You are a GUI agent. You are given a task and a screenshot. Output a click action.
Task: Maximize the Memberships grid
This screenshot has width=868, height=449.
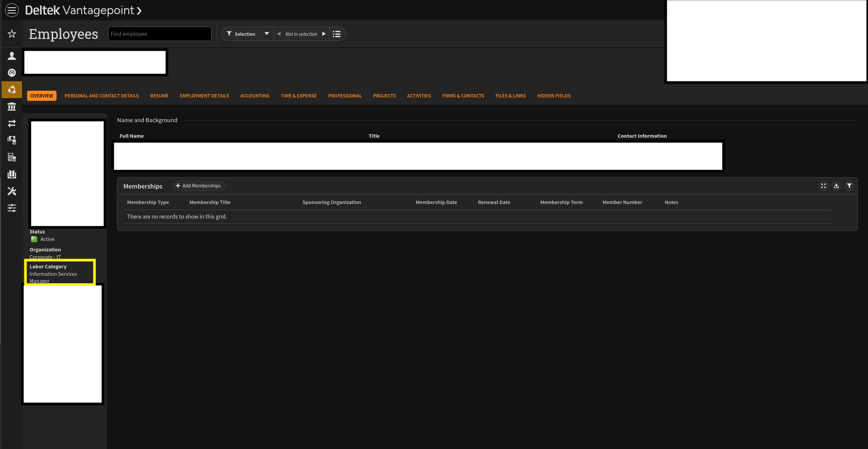(x=823, y=186)
